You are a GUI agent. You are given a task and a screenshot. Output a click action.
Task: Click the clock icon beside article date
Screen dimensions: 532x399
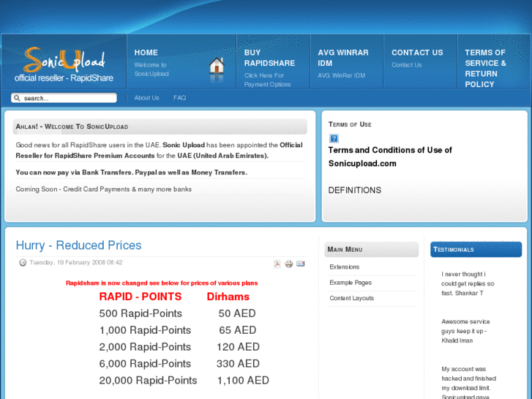click(x=23, y=263)
